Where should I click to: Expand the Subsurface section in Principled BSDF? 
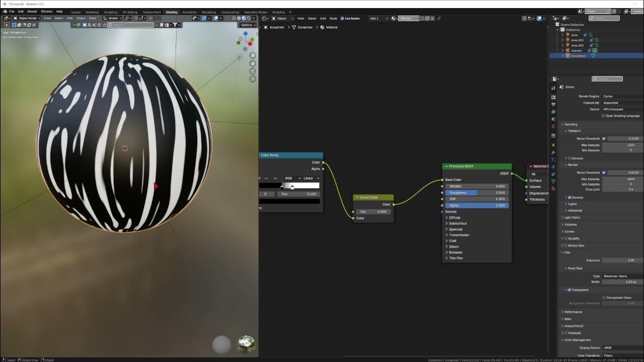(x=458, y=223)
